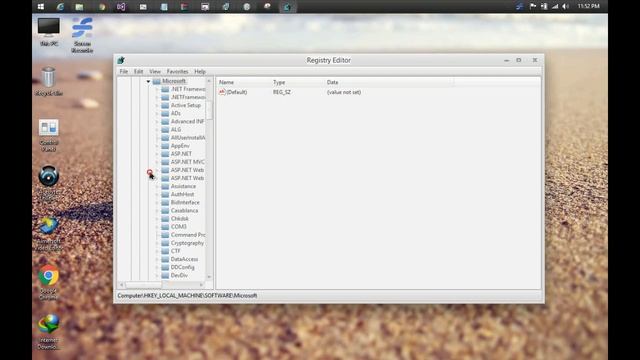Open This PC desktop icon
The width and height of the screenshot is (640, 360).
click(x=49, y=32)
